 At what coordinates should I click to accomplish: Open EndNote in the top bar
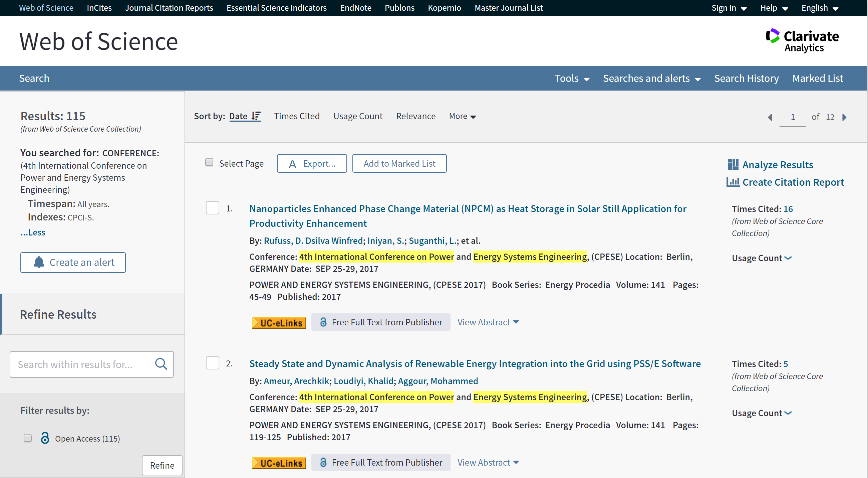(x=355, y=8)
